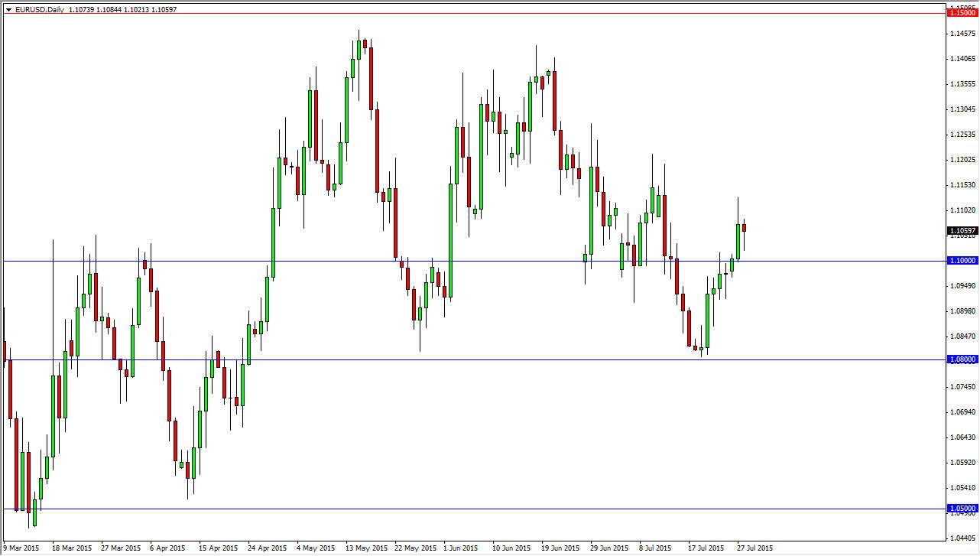The width and height of the screenshot is (980, 556).
Task: Click the last red candle on the chart
Action: click(744, 228)
